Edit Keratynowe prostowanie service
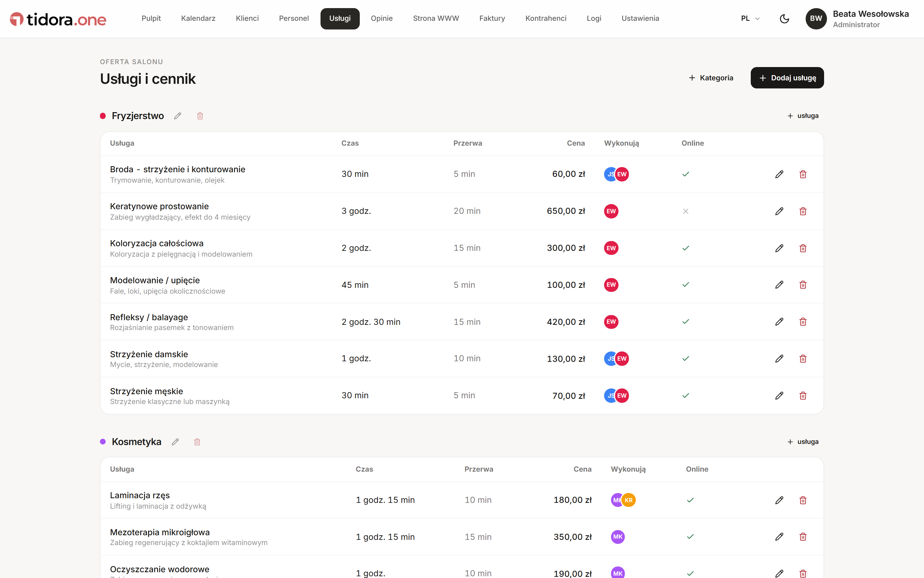The image size is (924, 578). point(779,211)
